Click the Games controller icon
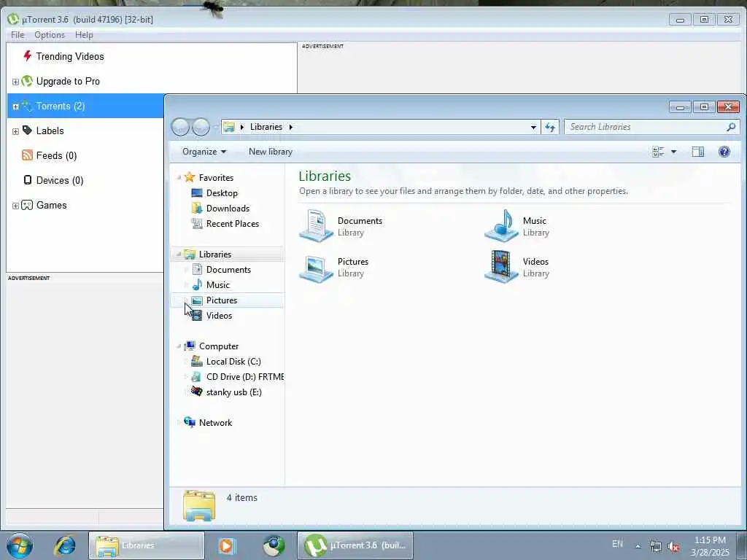The image size is (747, 560). [27, 205]
